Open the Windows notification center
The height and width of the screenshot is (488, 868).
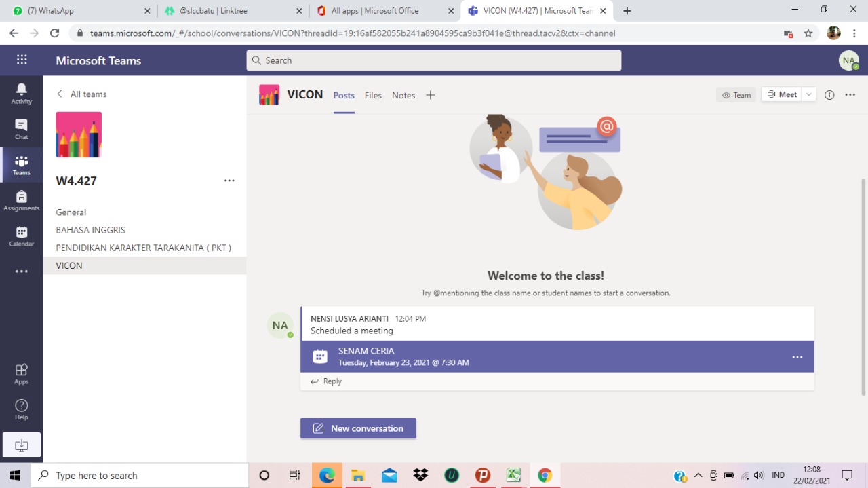coord(847,476)
